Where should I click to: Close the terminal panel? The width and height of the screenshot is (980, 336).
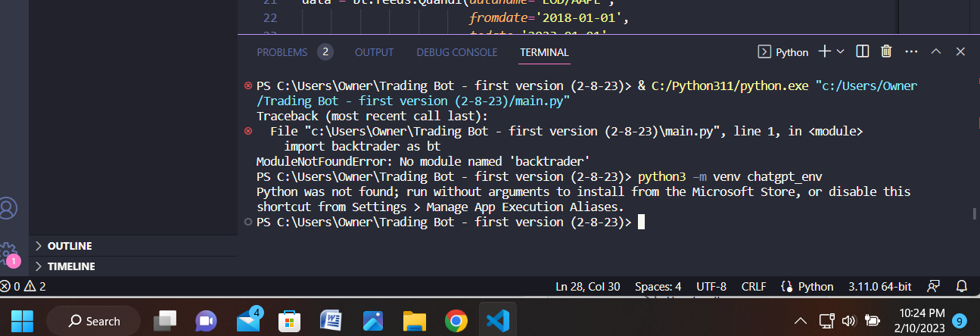(x=960, y=51)
